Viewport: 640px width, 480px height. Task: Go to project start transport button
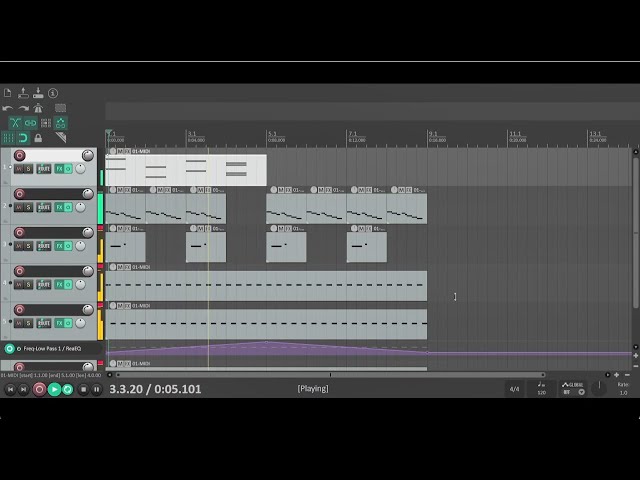(10, 389)
